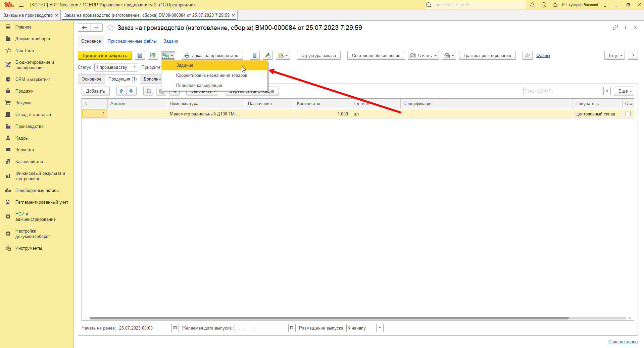Viewport: 644px width, 348px height.
Task: Get link to document icon
Action: [x=615, y=28]
